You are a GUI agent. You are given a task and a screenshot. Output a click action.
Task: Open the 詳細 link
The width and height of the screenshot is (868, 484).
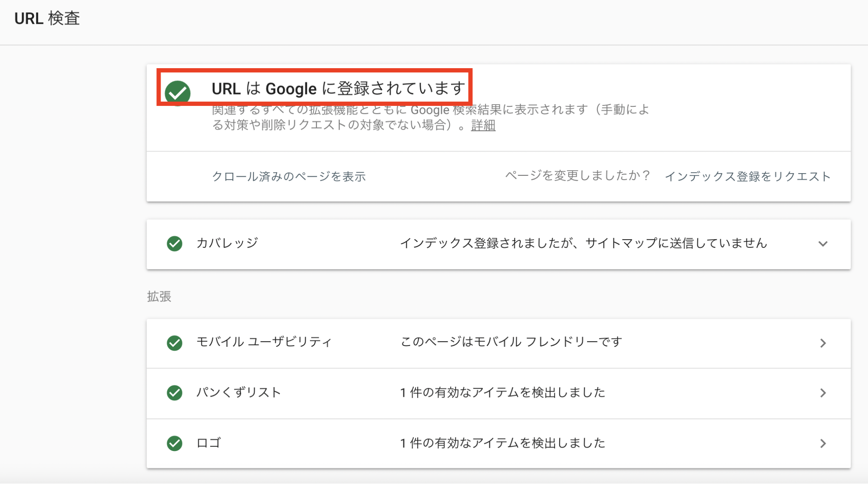click(x=483, y=125)
